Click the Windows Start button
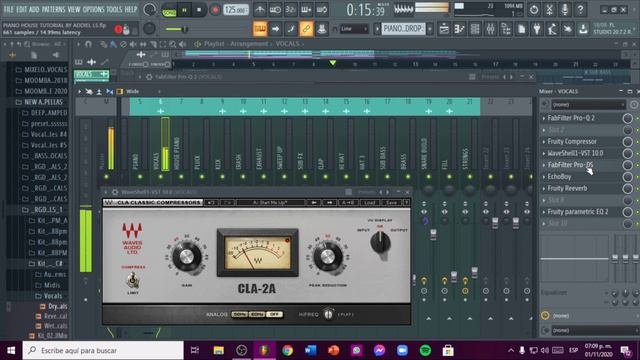This screenshot has width=640, height=360. pos(11,350)
